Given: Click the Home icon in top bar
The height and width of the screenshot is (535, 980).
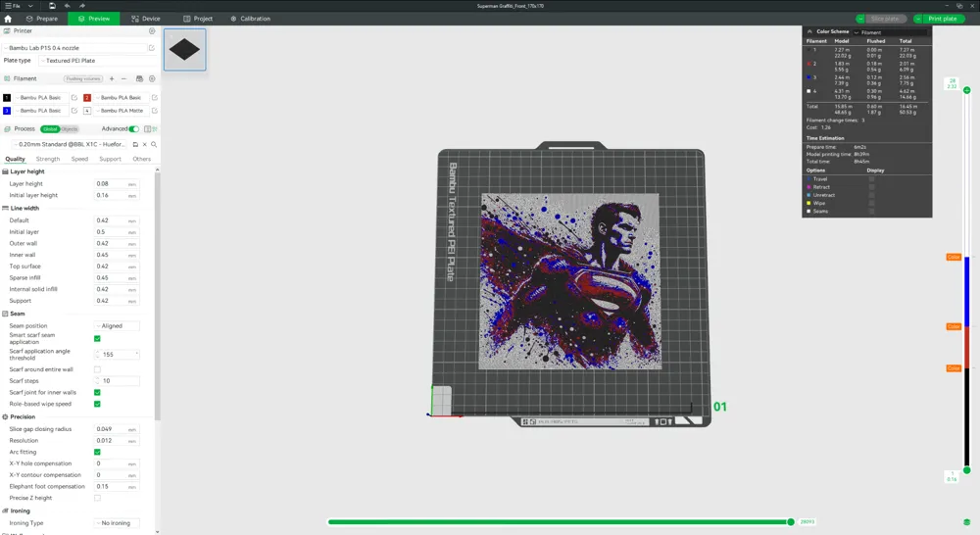Looking at the screenshot, I should pos(8,19).
